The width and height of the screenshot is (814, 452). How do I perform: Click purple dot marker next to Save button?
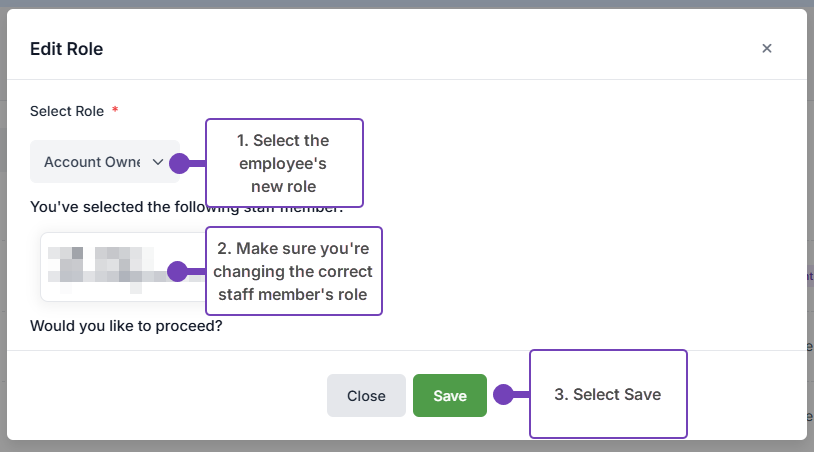click(x=504, y=395)
